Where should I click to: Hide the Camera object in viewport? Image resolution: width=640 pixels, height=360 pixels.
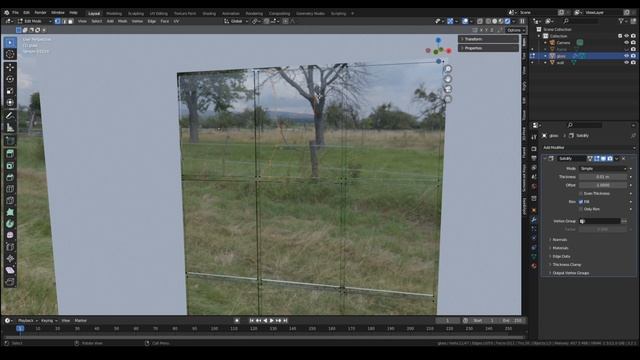click(x=627, y=42)
